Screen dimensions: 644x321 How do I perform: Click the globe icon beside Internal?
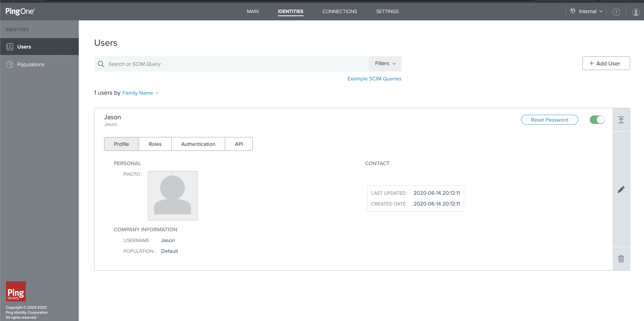pos(573,11)
